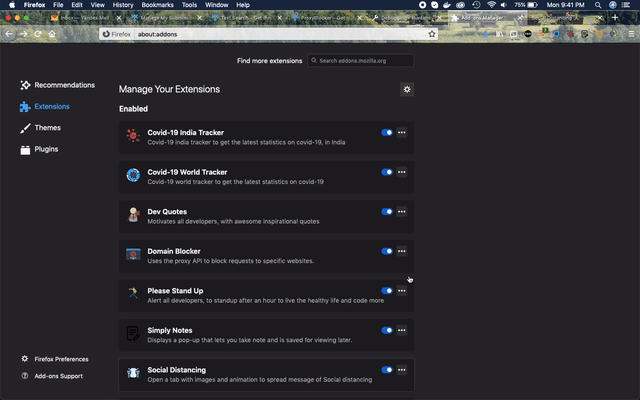Open the volume control in menu bar
640x400 pixels.
504,5
